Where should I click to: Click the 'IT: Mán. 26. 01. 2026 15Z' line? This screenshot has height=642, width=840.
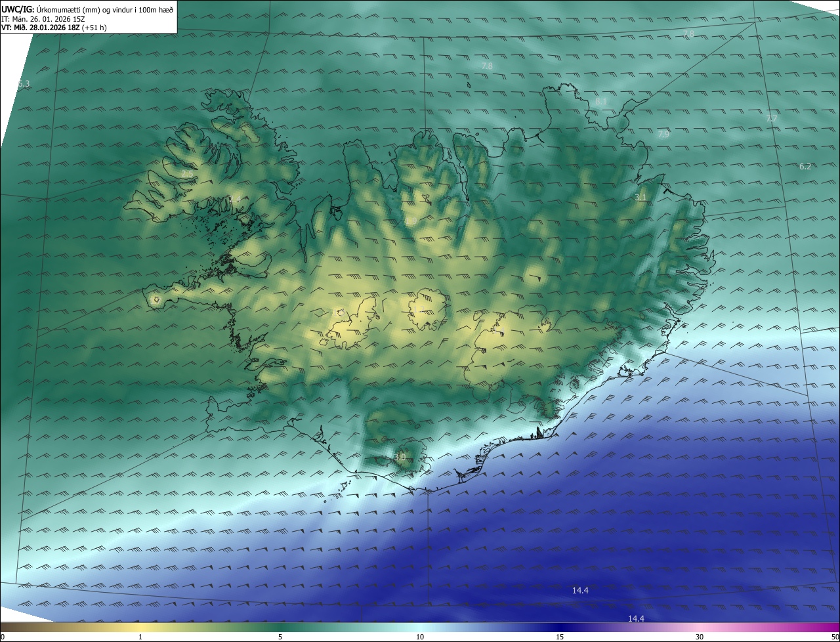(x=42, y=19)
